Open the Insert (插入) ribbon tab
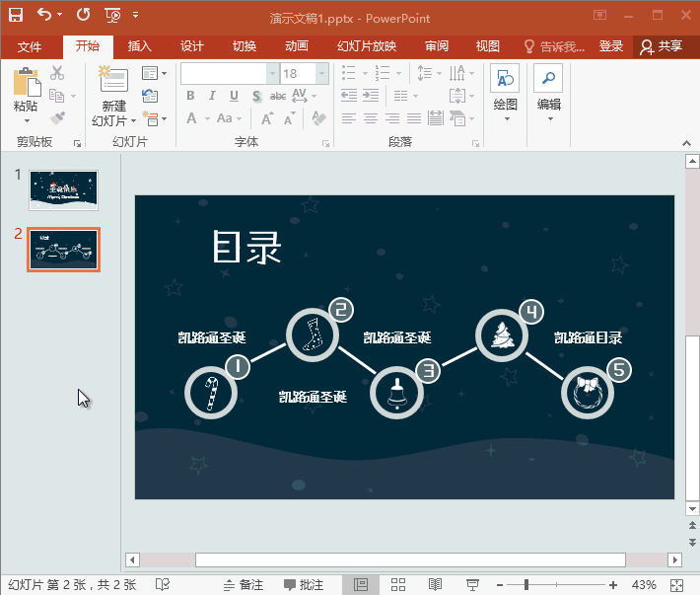 pyautogui.click(x=140, y=46)
